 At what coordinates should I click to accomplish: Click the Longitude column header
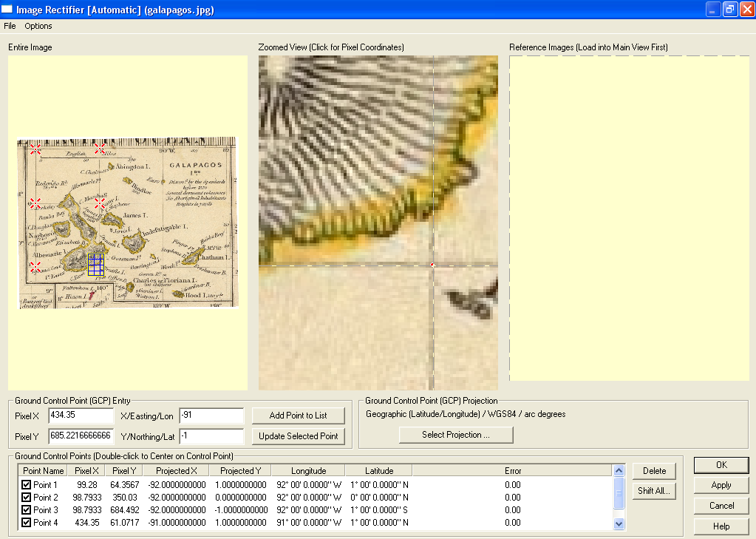click(308, 471)
